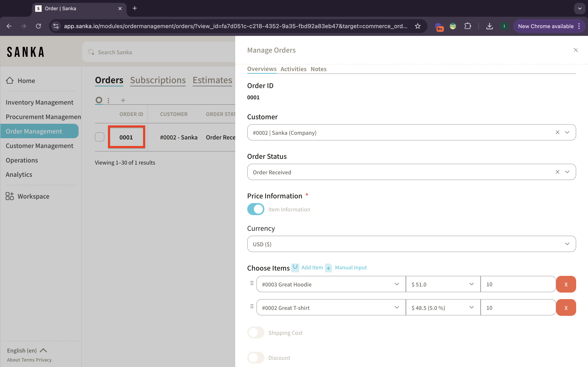Open the view options three-dot icon
Image resolution: width=588 pixels, height=367 pixels.
click(108, 100)
